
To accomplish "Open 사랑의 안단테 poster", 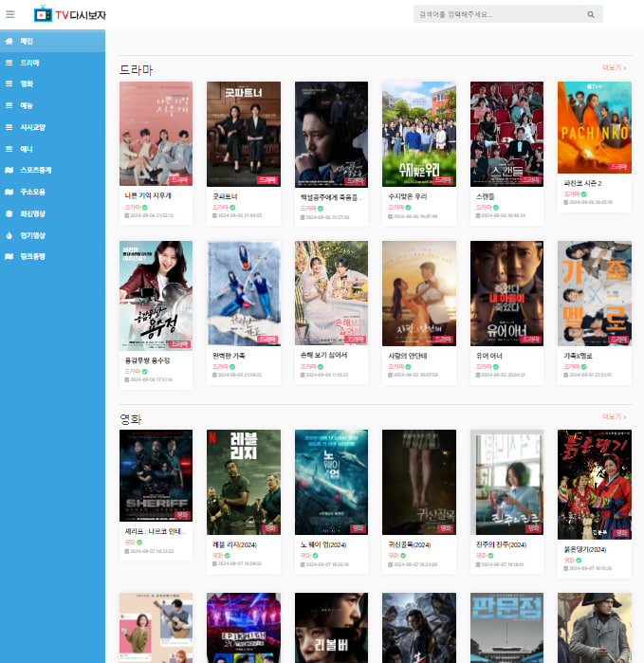I will (419, 293).
